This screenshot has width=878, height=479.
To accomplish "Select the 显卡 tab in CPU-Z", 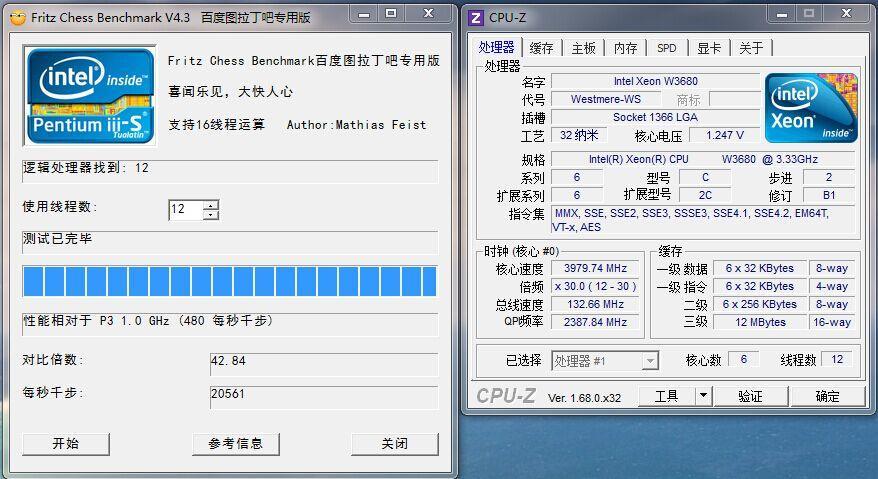I will pyautogui.click(x=709, y=48).
